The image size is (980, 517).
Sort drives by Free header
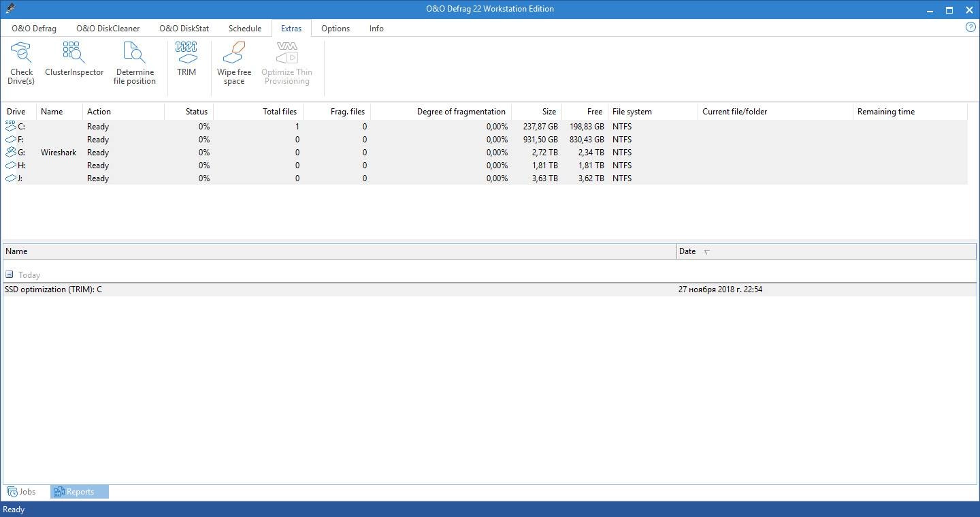585,112
